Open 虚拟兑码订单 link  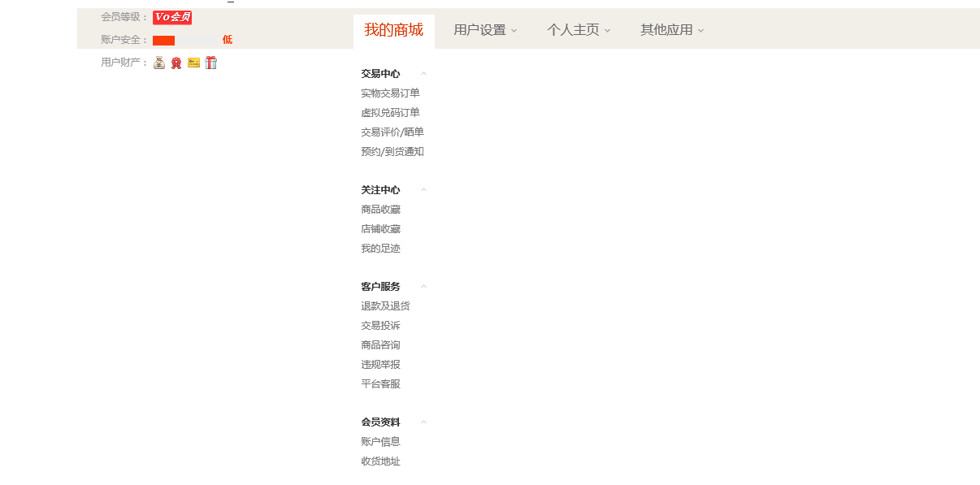point(391,113)
